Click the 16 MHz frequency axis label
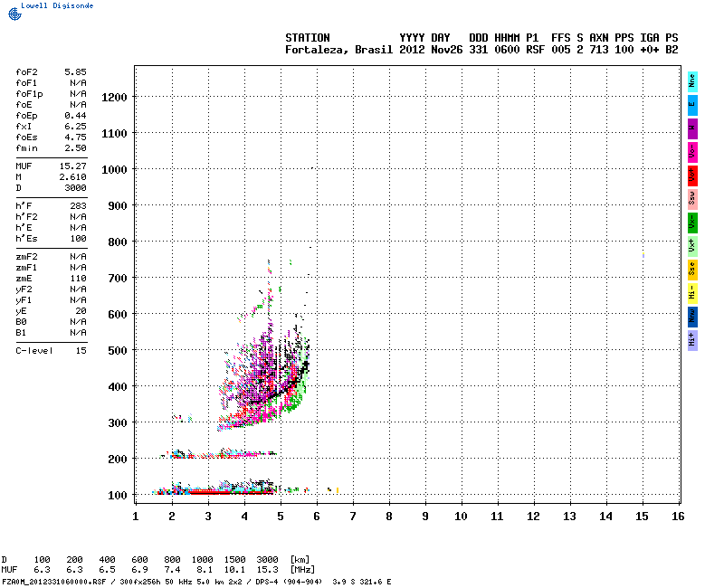This screenshot has height=588, width=724. (x=678, y=517)
